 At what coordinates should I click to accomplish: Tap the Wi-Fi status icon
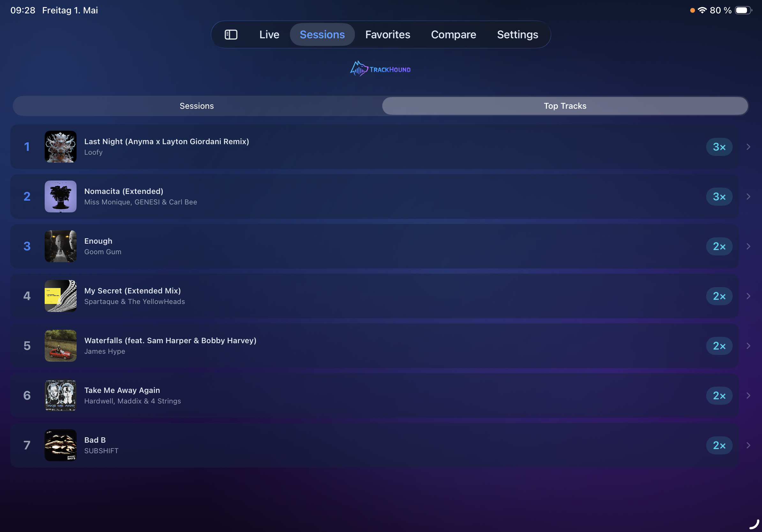pos(702,10)
